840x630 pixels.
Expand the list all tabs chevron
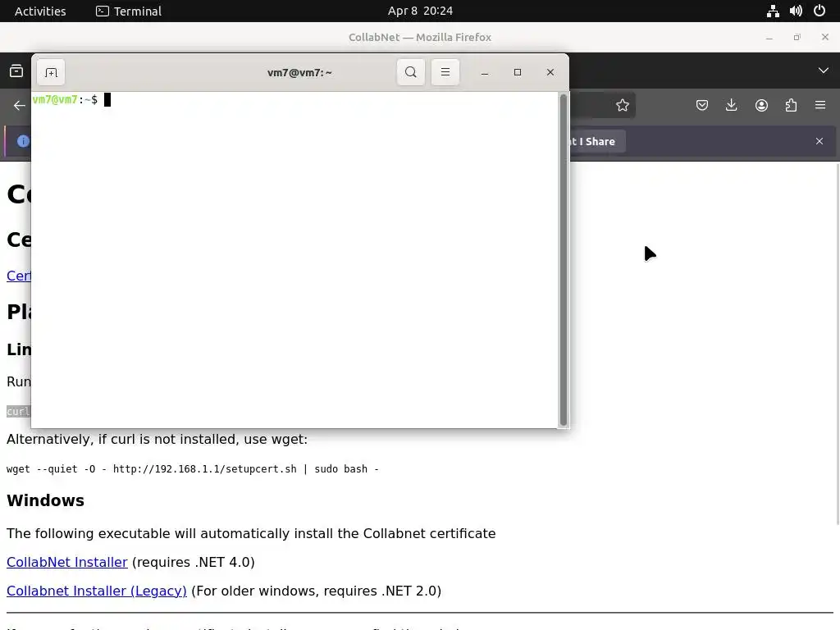pyautogui.click(x=824, y=71)
